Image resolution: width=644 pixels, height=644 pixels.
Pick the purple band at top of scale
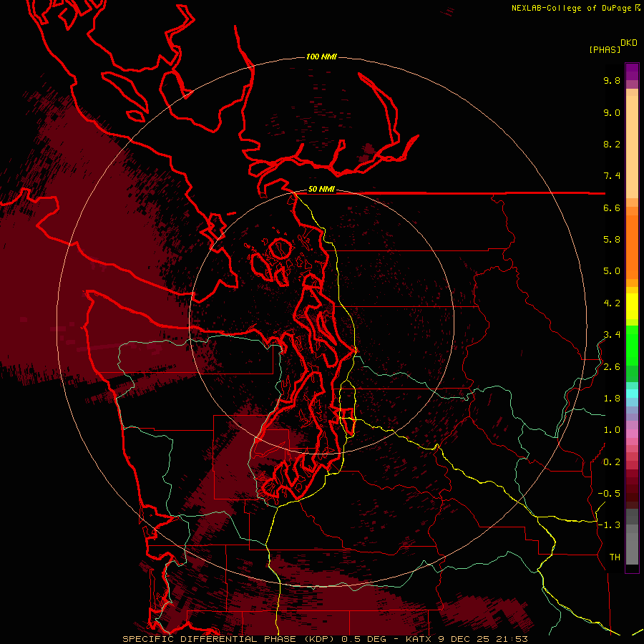(632, 72)
